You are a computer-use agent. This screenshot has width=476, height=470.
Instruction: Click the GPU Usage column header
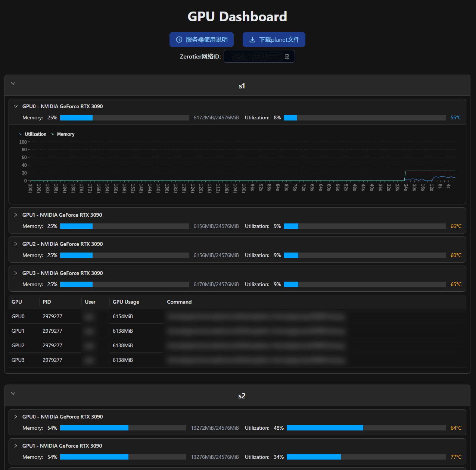(126, 302)
